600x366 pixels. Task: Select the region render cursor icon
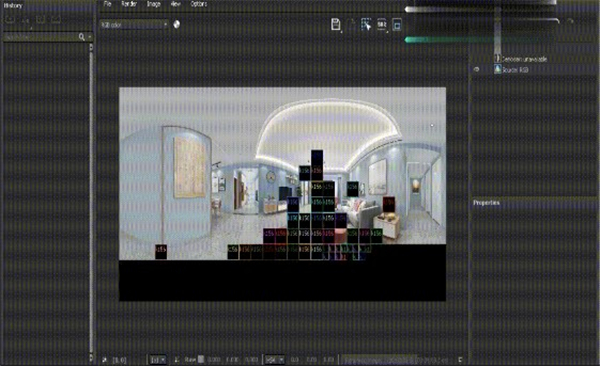(366, 25)
